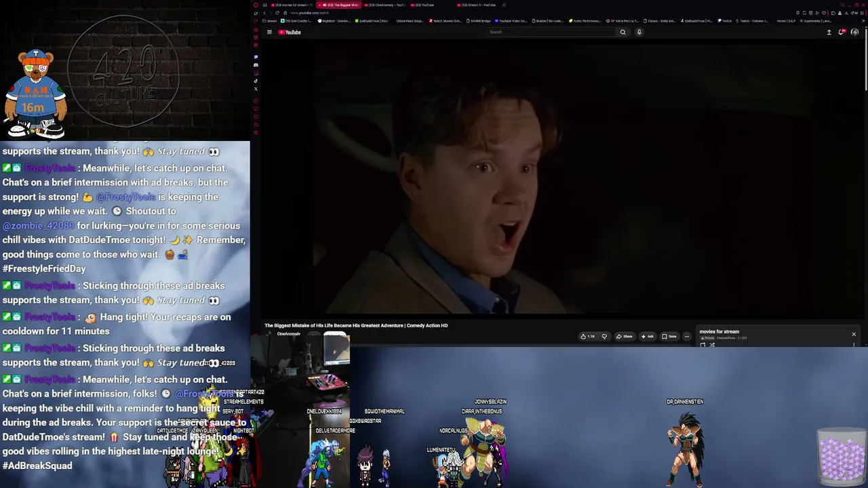Toggle shuffle playlist icon
This screenshot has width=868, height=488.
click(x=712, y=345)
